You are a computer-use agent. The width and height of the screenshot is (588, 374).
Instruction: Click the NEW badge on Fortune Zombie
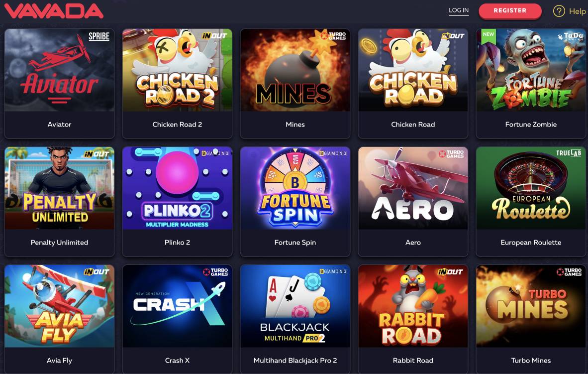click(x=488, y=34)
